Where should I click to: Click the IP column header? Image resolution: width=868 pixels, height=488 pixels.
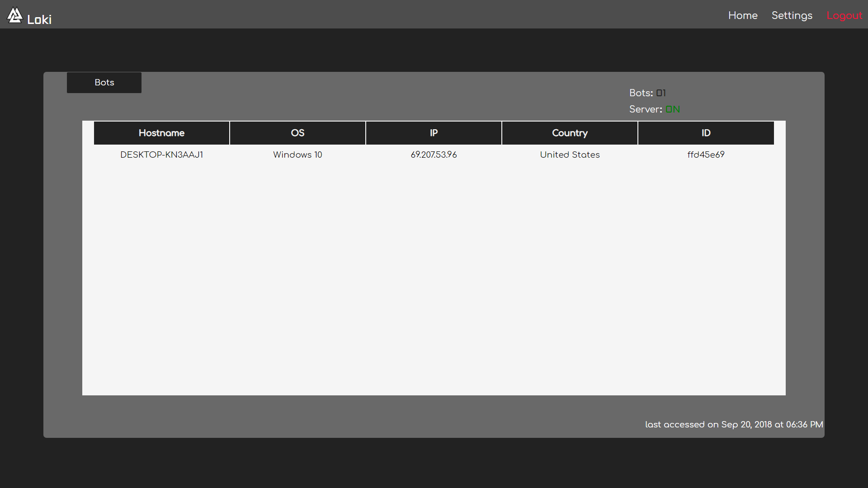[434, 133]
